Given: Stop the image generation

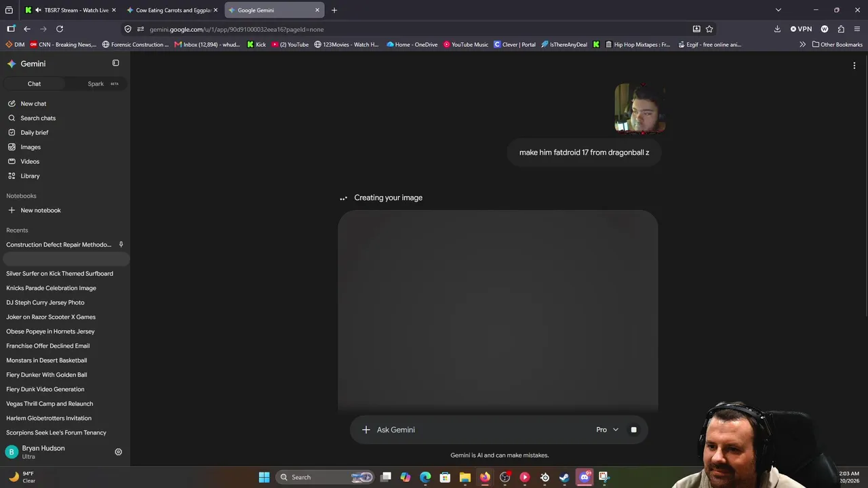Looking at the screenshot, I should pos(633,430).
